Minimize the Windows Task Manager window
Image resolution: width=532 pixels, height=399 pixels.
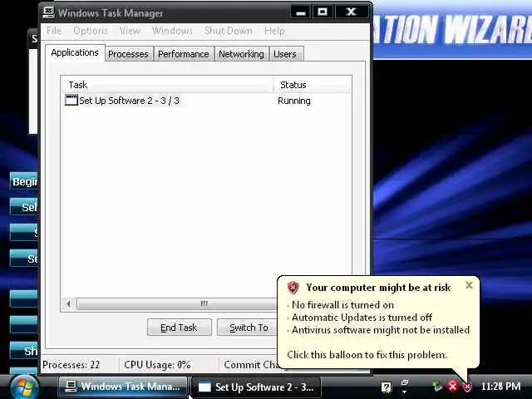point(301,12)
